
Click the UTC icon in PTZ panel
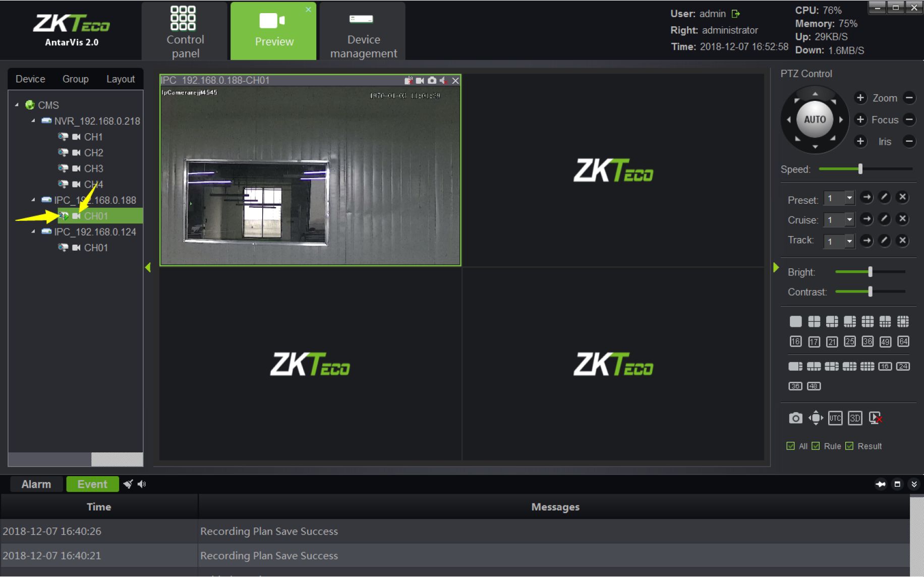(x=835, y=418)
